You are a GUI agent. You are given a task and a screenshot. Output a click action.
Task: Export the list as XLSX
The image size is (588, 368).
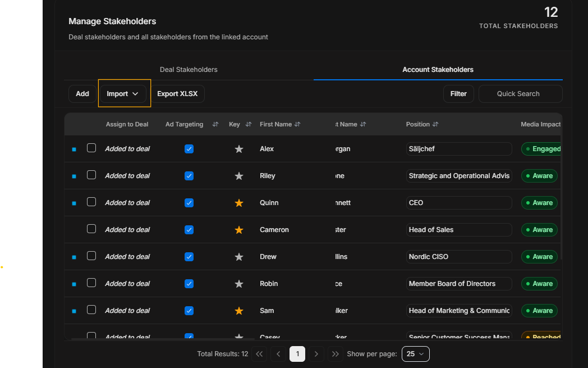click(177, 94)
